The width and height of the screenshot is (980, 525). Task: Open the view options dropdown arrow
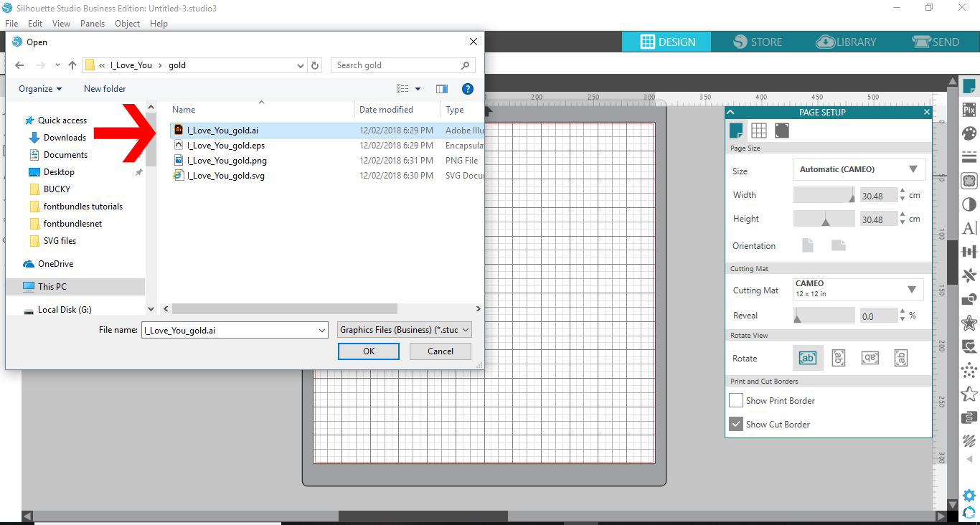pyautogui.click(x=418, y=89)
